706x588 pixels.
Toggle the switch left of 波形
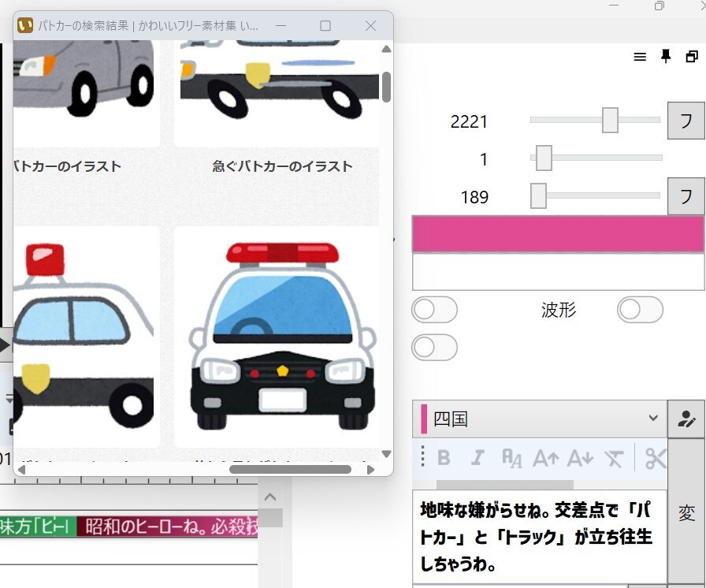[x=434, y=310]
